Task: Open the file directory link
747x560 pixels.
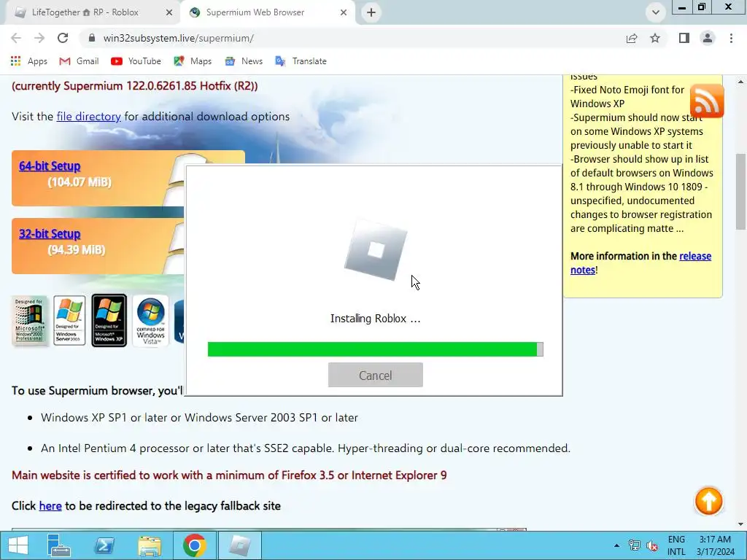Action: pos(88,117)
